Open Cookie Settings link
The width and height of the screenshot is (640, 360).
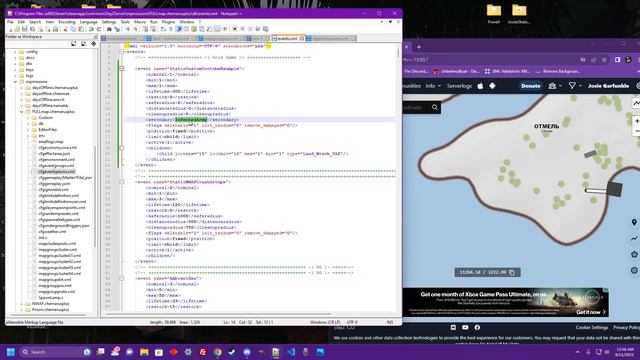[x=592, y=327]
